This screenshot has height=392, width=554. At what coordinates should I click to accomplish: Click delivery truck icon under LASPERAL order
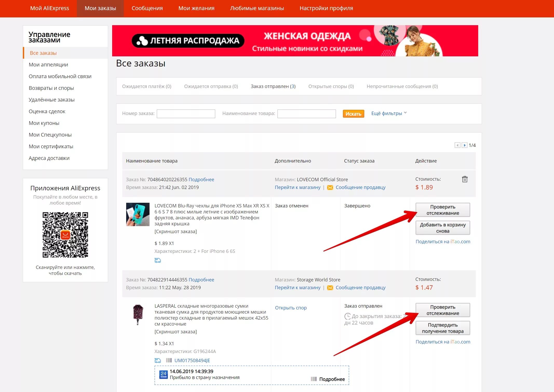point(158,360)
